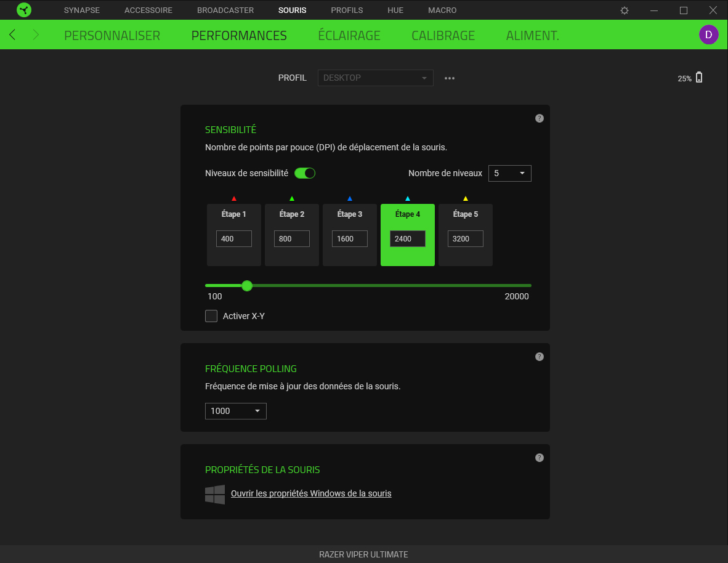Screen dimensions: 728x563
Task: Open the Nombre de niveaux dropdown
Action: tap(509, 173)
